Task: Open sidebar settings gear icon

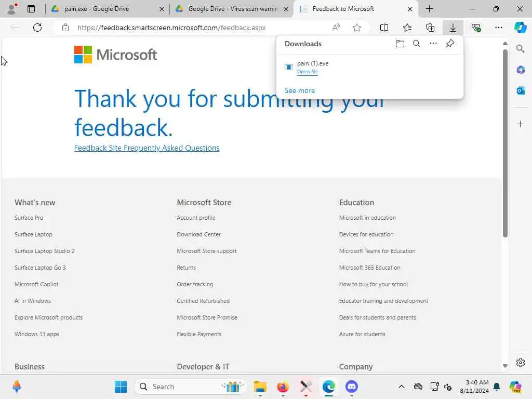Action: pos(521,363)
